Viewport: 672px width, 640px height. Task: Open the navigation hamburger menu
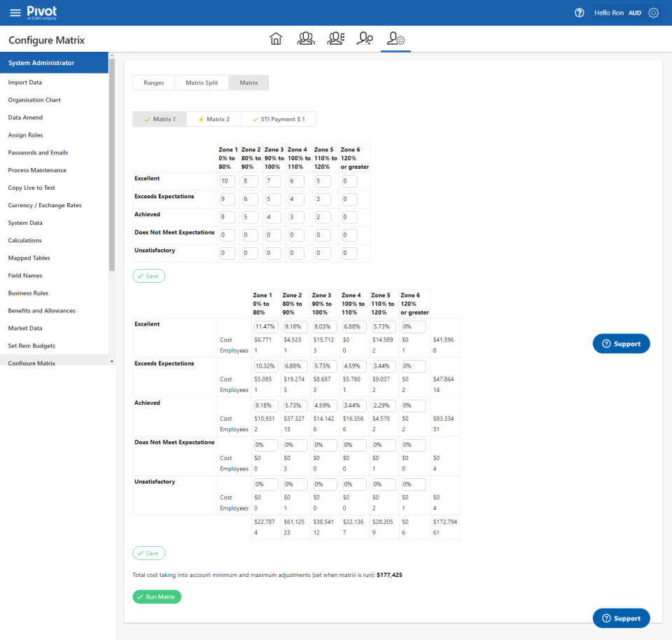(15, 13)
